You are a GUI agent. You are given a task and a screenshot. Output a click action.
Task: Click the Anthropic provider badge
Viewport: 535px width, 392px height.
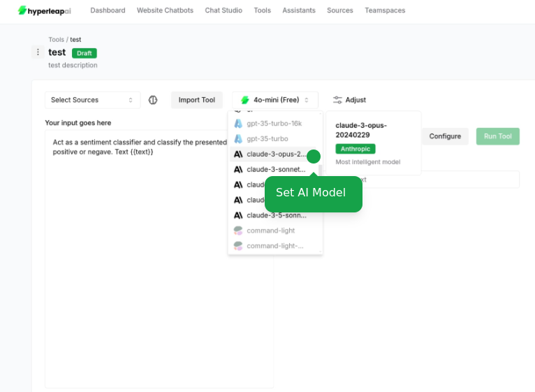[x=356, y=149]
